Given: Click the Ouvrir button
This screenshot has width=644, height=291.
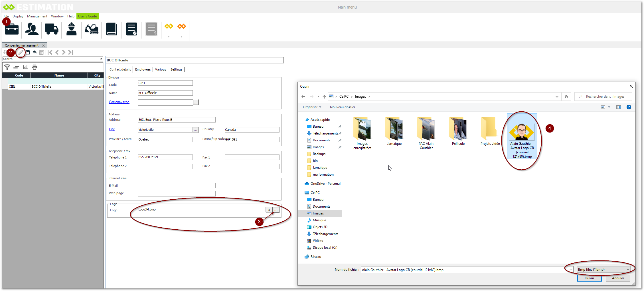Looking at the screenshot, I should click(589, 278).
